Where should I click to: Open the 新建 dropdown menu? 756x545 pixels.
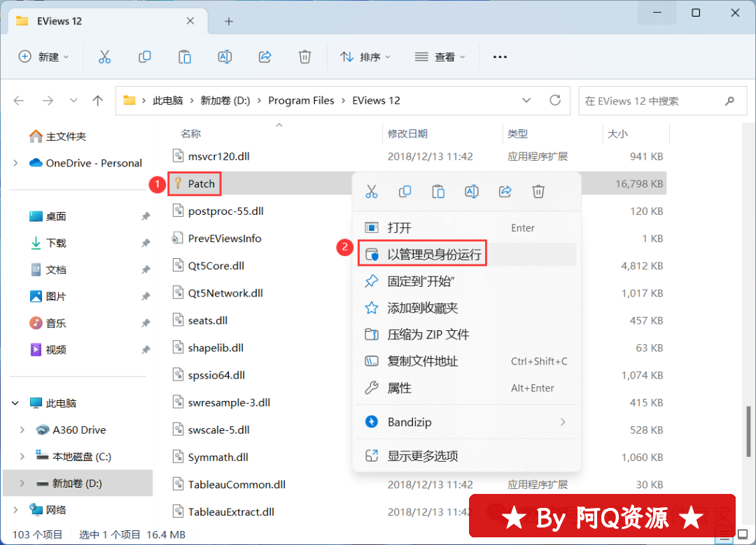(x=44, y=57)
